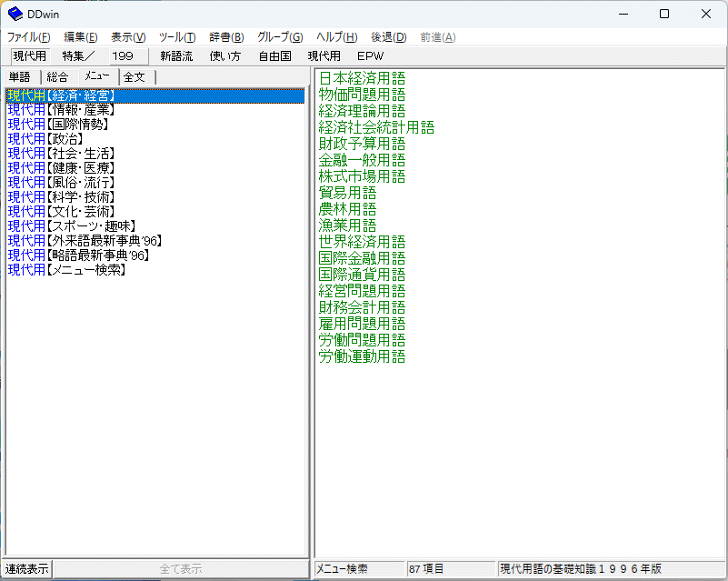This screenshot has width=728, height=581.
Task: Open the 貿易用語 link
Action: [x=347, y=192]
